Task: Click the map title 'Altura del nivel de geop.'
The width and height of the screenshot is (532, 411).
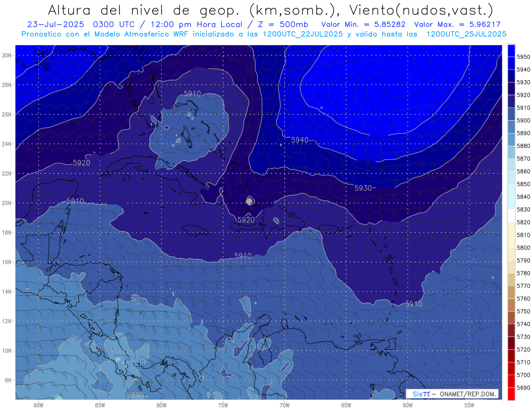Action: pos(145,9)
